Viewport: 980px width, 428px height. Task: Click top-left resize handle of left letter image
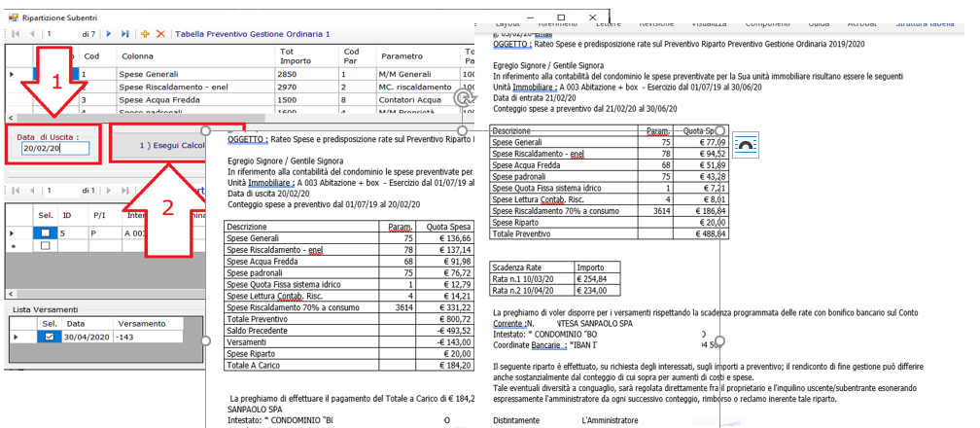click(x=205, y=130)
